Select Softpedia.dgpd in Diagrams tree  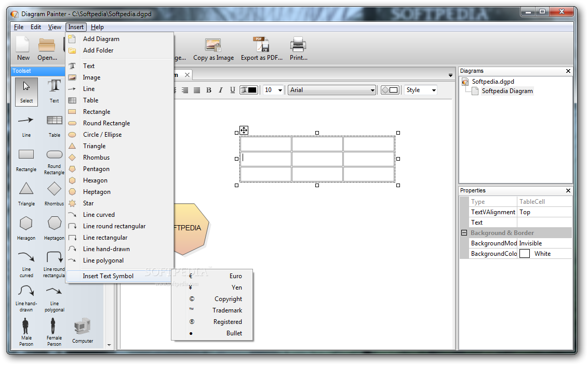point(493,82)
